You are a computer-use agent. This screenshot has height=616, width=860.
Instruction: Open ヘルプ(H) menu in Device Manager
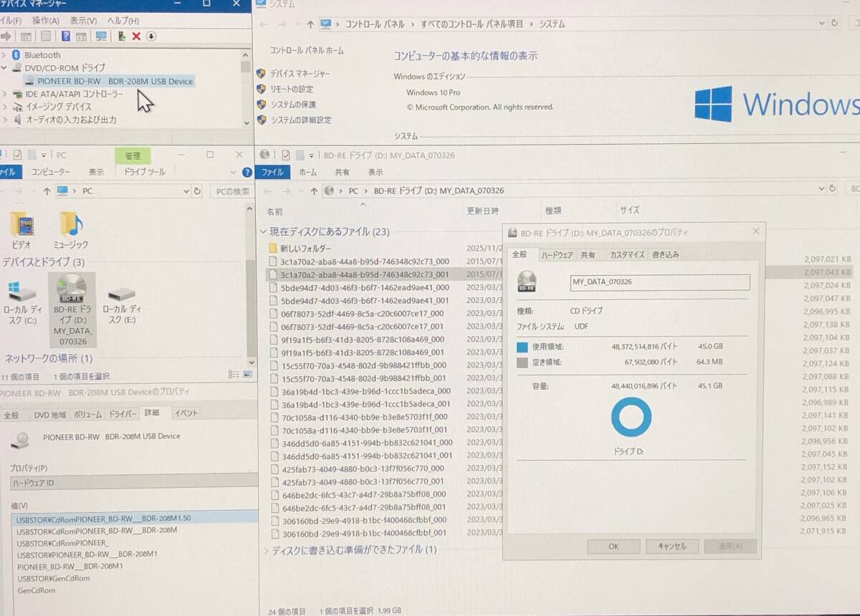(x=123, y=21)
